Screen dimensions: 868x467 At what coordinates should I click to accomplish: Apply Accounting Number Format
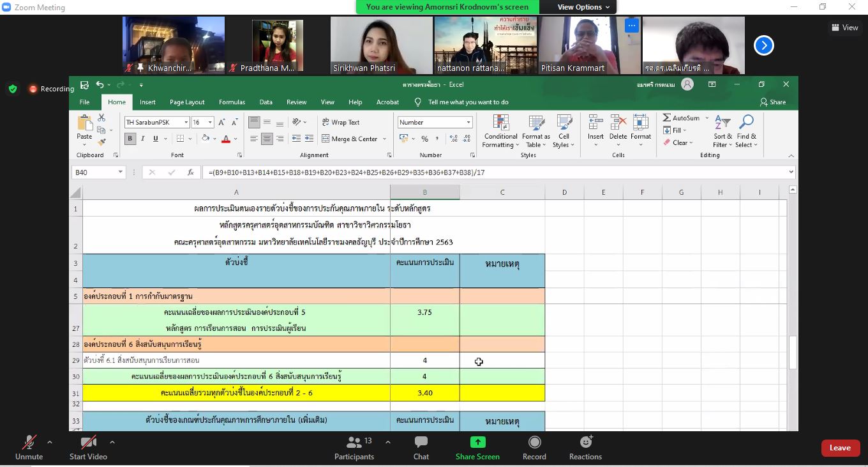(x=403, y=139)
